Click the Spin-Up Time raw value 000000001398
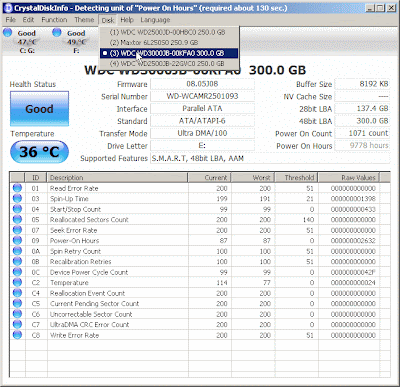The width and height of the screenshot is (400, 387). click(x=353, y=199)
